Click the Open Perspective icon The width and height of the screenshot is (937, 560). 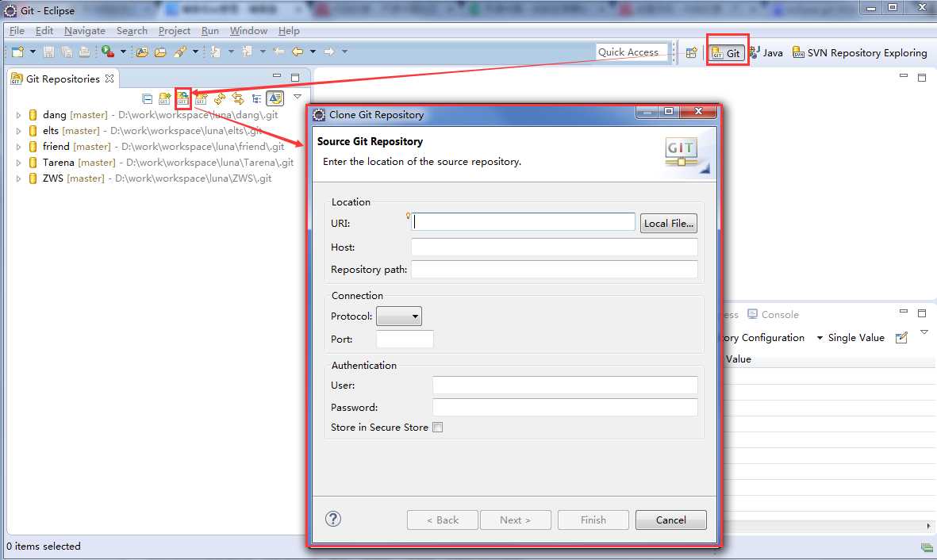click(x=691, y=52)
